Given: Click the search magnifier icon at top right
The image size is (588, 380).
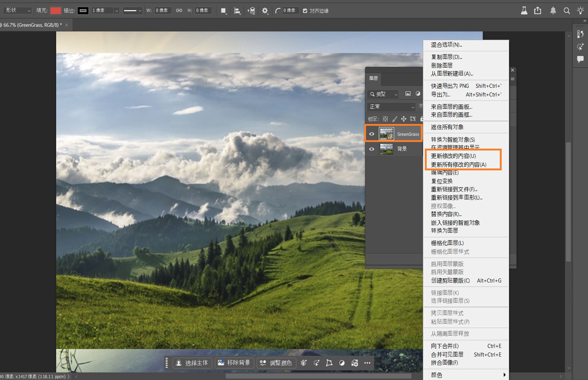Looking at the screenshot, I should 567,11.
